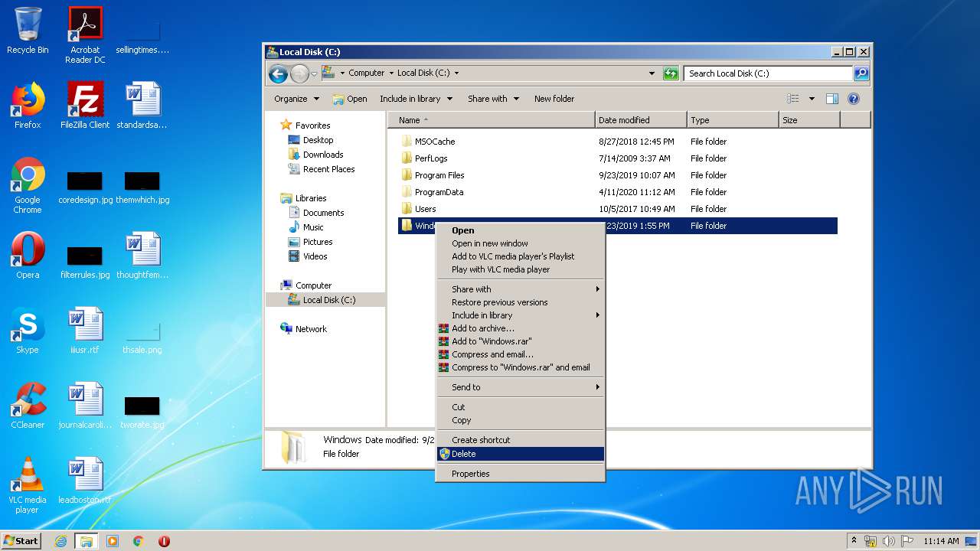Expand the Send to context submenu
This screenshot has height=551, width=980.
521,387
